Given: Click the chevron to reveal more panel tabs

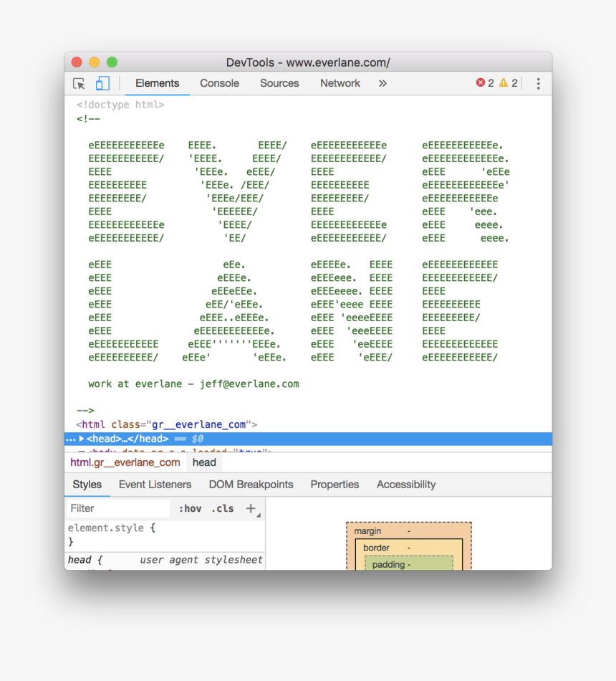Looking at the screenshot, I should click(382, 83).
